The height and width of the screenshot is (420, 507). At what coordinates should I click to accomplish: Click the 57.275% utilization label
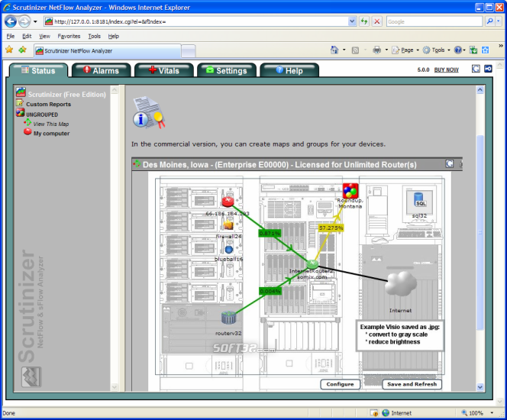331,228
